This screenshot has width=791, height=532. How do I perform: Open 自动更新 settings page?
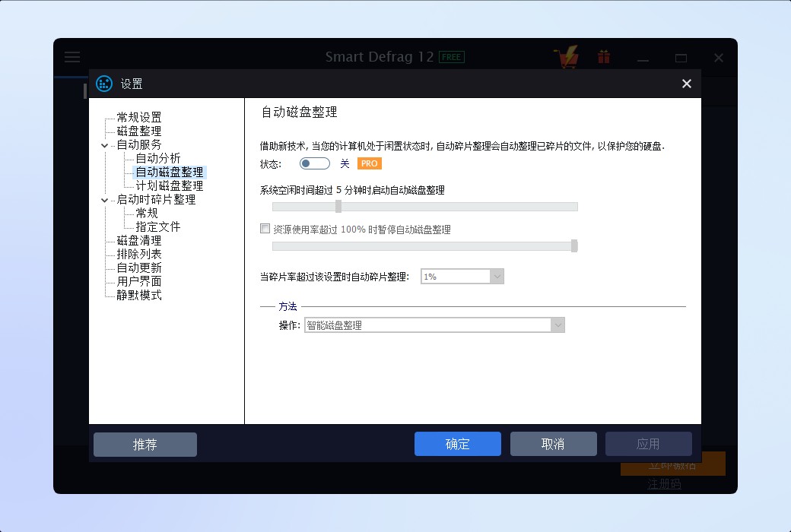(139, 268)
